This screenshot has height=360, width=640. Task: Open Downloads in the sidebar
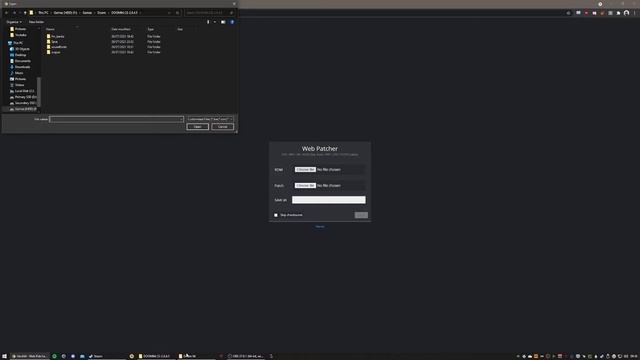point(20,67)
